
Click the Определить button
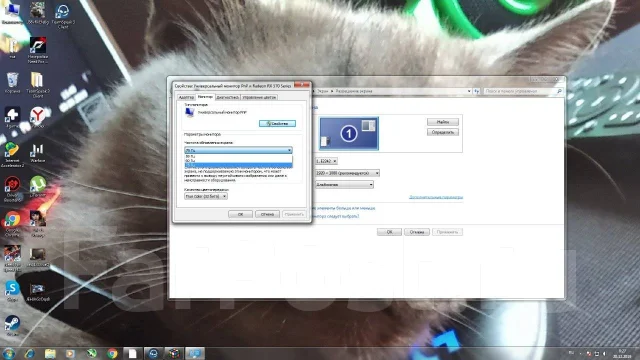(443, 132)
